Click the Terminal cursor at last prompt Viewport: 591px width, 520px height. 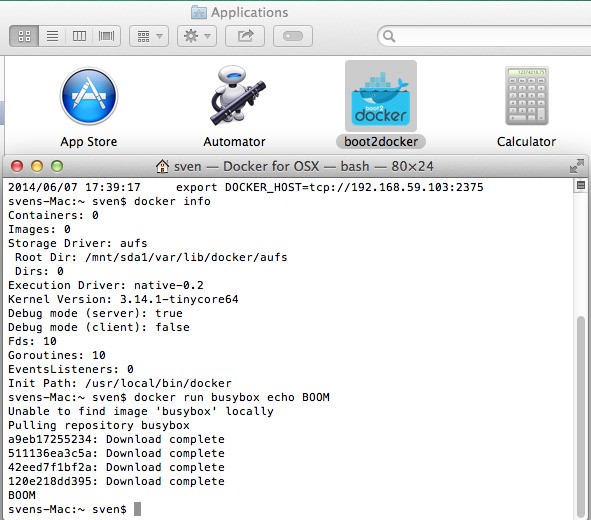coord(138,509)
